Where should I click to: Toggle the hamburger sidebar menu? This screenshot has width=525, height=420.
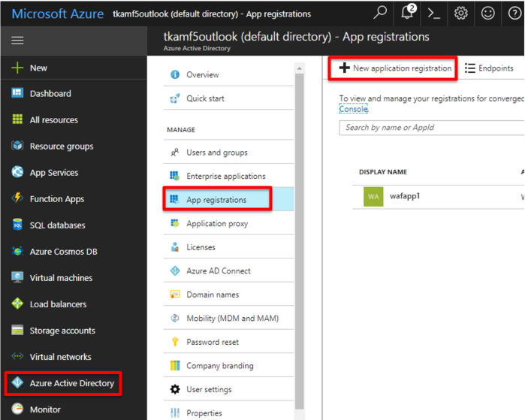point(17,41)
